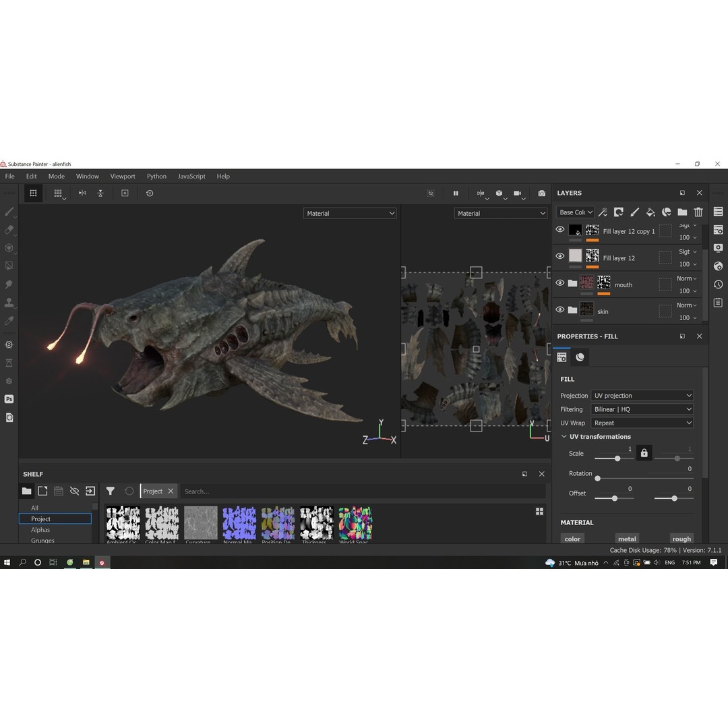The height and width of the screenshot is (728, 728).
Task: Open the 3D cube display mode icon
Action: tap(499, 193)
